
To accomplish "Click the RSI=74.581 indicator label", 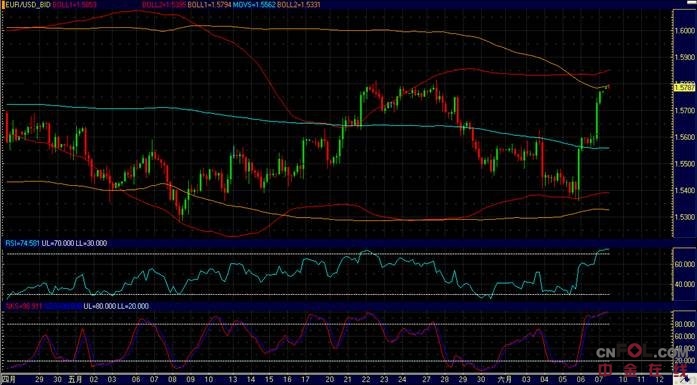I will [x=23, y=243].
